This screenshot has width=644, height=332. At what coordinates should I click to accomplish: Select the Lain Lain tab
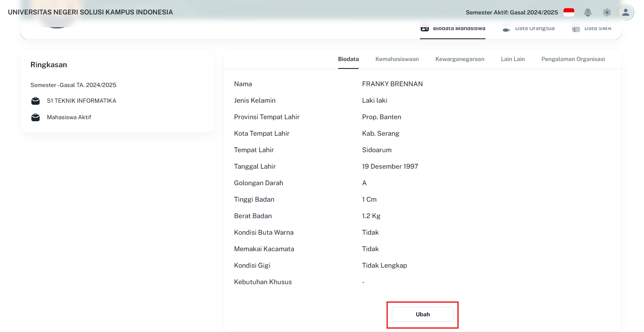(x=513, y=59)
